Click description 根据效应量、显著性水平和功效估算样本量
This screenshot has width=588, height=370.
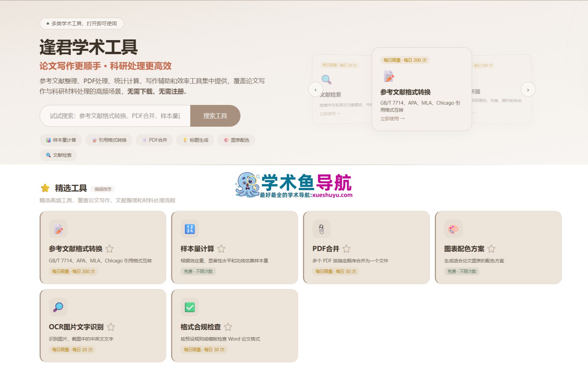point(225,261)
